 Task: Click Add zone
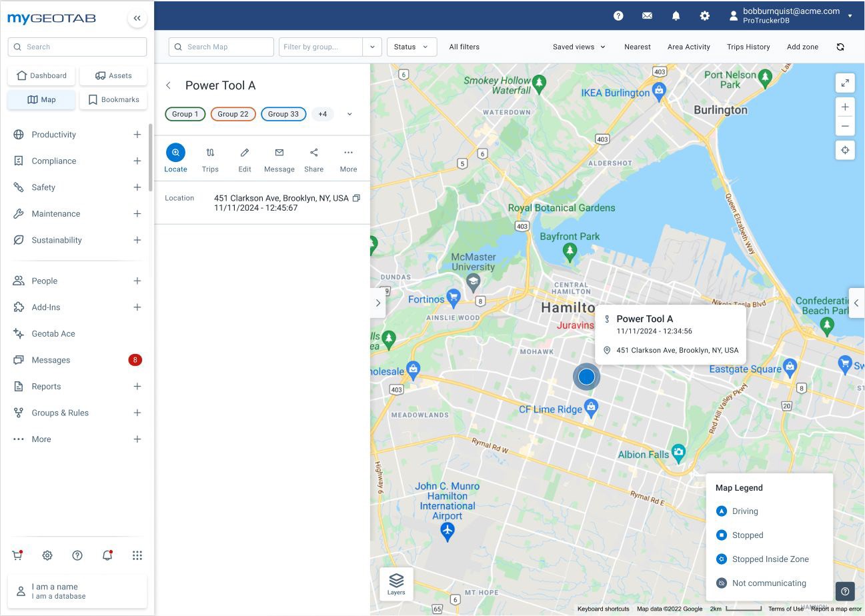point(802,47)
